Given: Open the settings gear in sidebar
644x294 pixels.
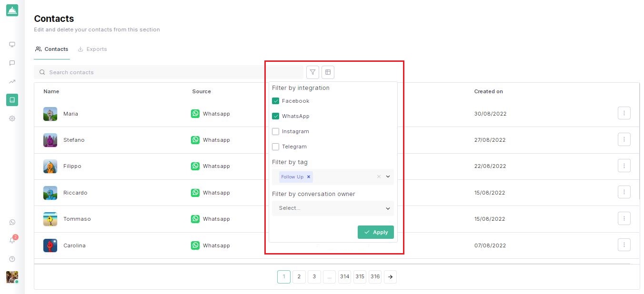Looking at the screenshot, I should pos(12,118).
